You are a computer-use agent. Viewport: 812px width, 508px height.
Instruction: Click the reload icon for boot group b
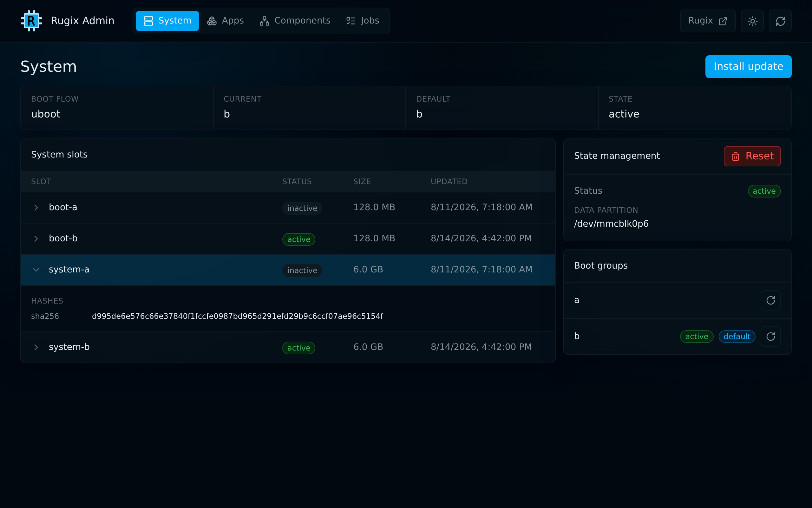[x=770, y=336]
